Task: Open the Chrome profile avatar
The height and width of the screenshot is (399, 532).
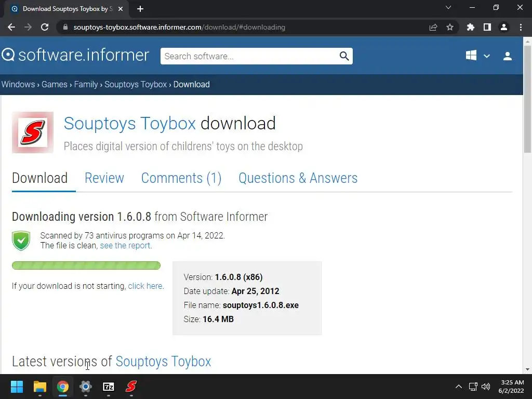Action: point(504,27)
